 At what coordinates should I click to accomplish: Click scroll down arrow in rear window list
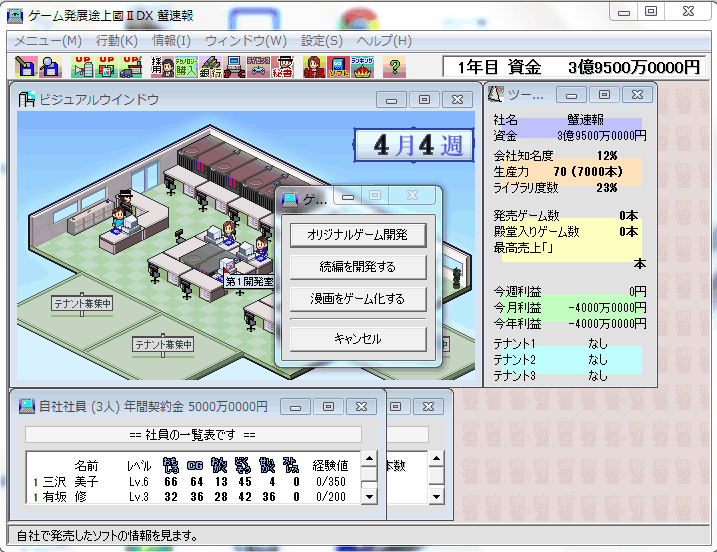437,496
